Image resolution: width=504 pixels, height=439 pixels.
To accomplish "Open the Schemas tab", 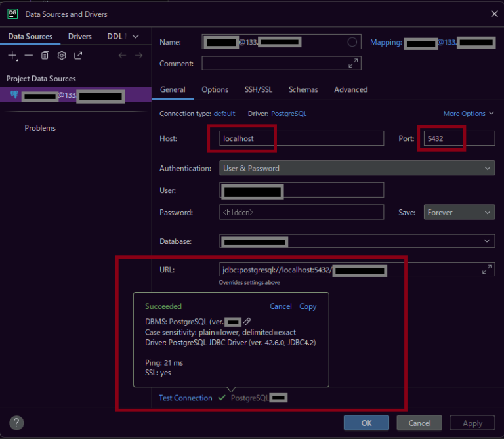I will tap(303, 90).
